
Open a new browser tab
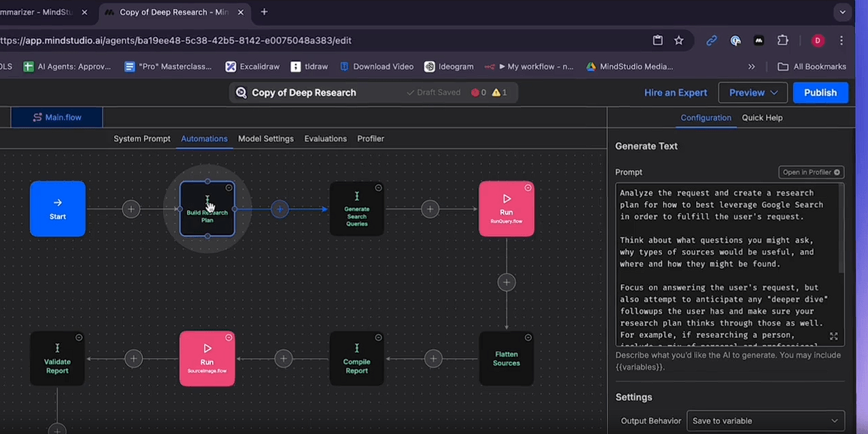tap(264, 12)
